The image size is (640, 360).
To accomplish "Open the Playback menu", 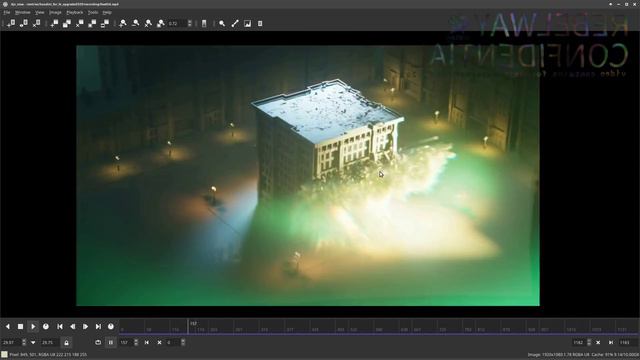I will [x=74, y=12].
